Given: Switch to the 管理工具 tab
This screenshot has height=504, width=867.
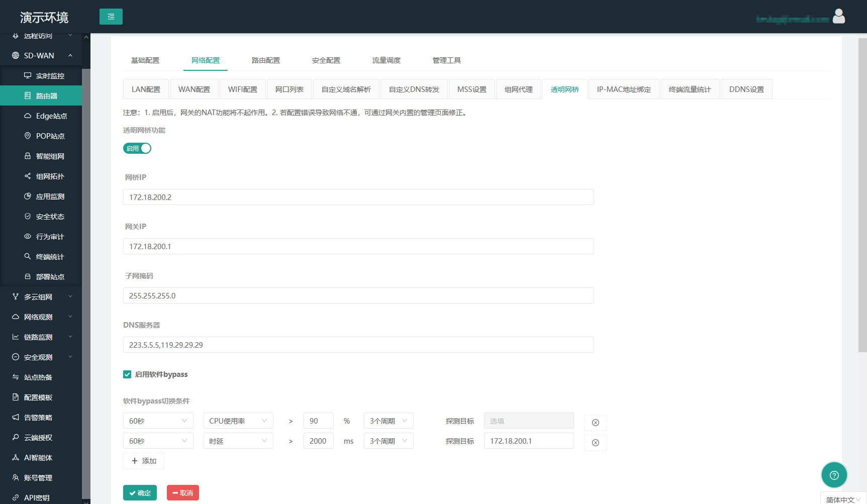Looking at the screenshot, I should coord(447,60).
